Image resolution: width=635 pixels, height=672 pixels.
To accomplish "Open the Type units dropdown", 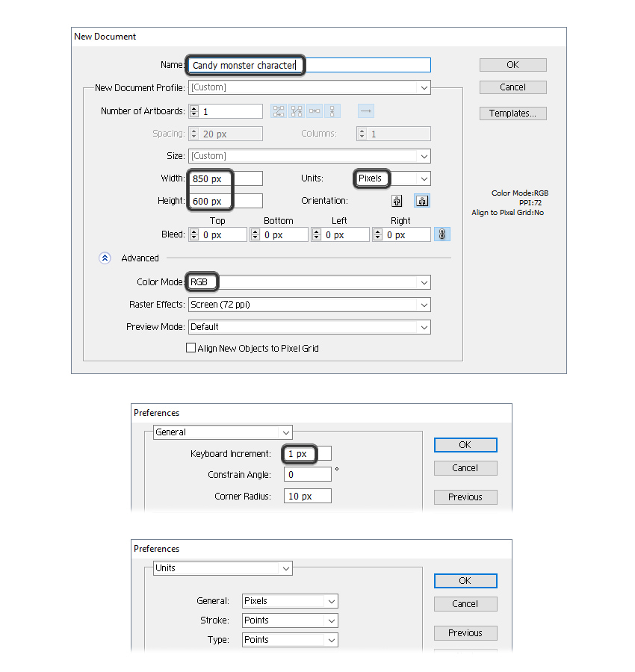I will tap(291, 640).
